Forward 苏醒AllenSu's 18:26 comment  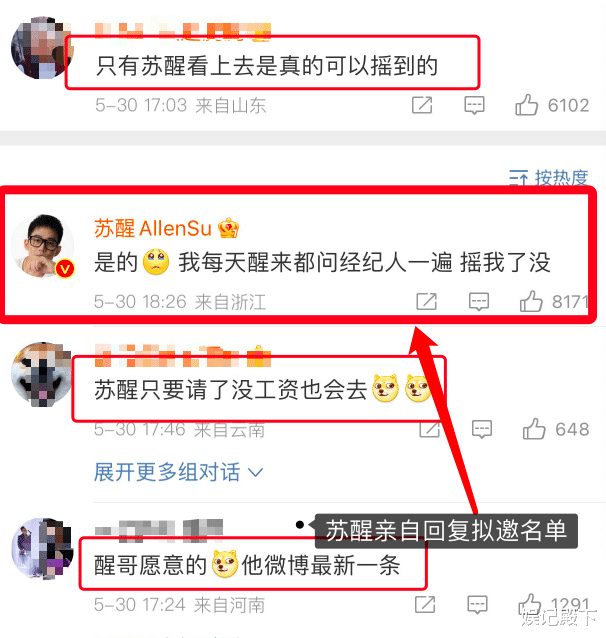point(427,302)
